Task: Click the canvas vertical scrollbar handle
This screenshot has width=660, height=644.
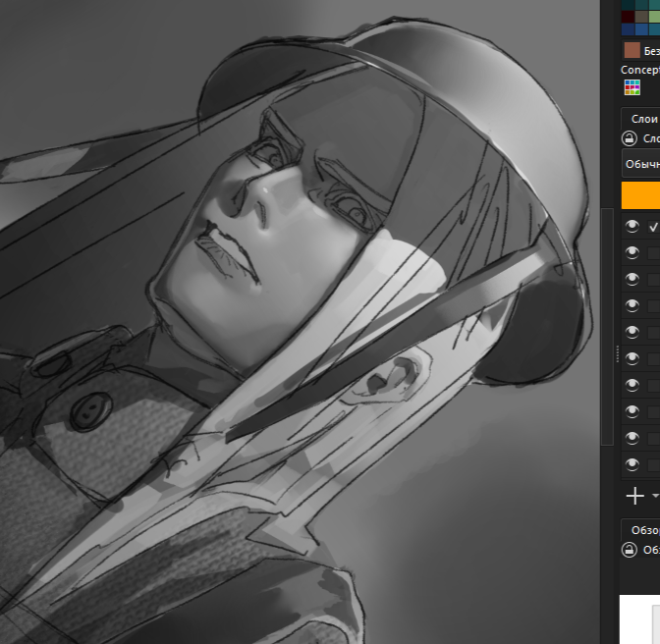Action: (x=607, y=326)
